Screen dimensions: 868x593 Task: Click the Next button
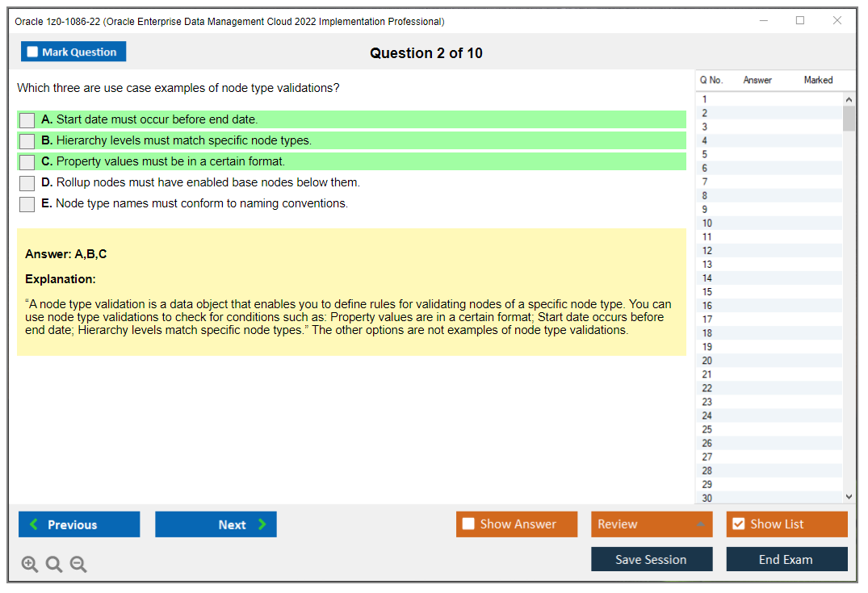216,524
